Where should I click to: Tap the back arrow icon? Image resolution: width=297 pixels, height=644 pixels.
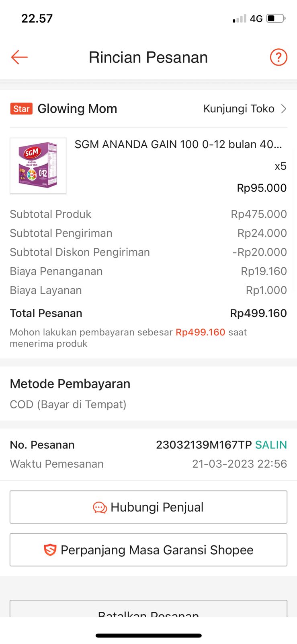point(19,57)
